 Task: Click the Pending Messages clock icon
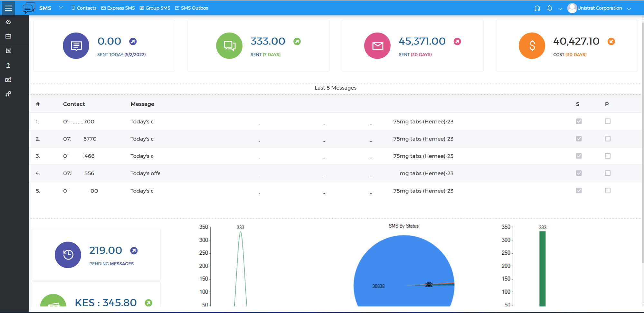(68, 255)
